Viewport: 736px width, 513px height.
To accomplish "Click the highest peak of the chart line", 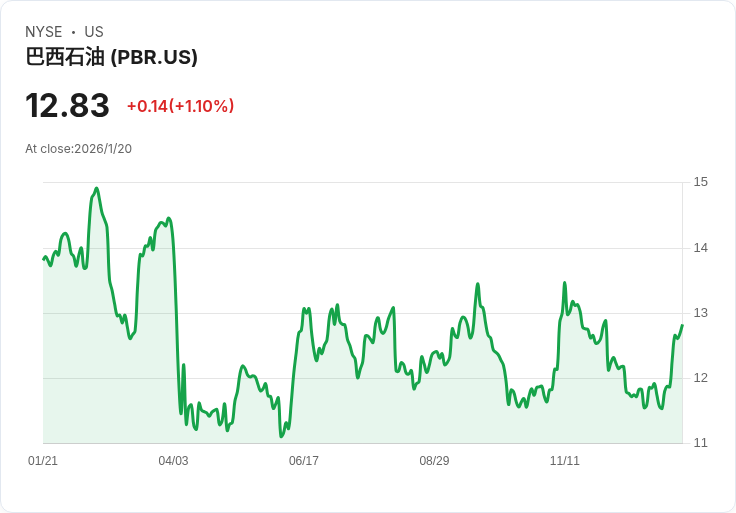I will point(97,188).
